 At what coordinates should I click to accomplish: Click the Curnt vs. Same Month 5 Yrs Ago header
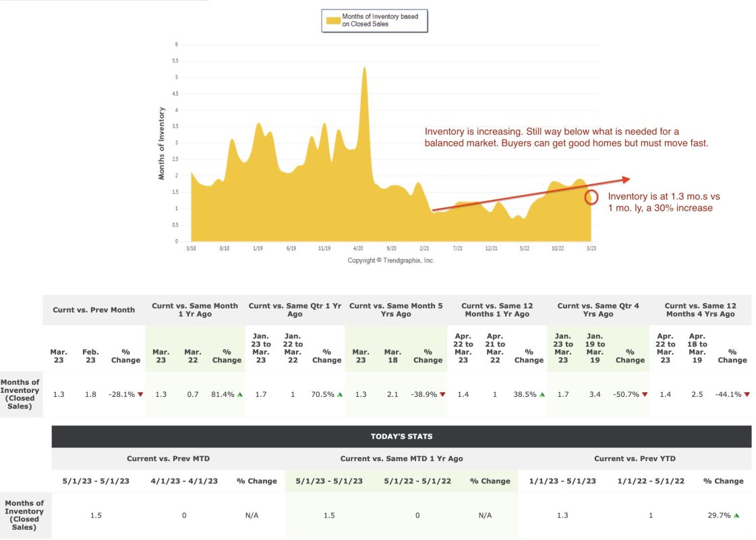[x=396, y=310]
